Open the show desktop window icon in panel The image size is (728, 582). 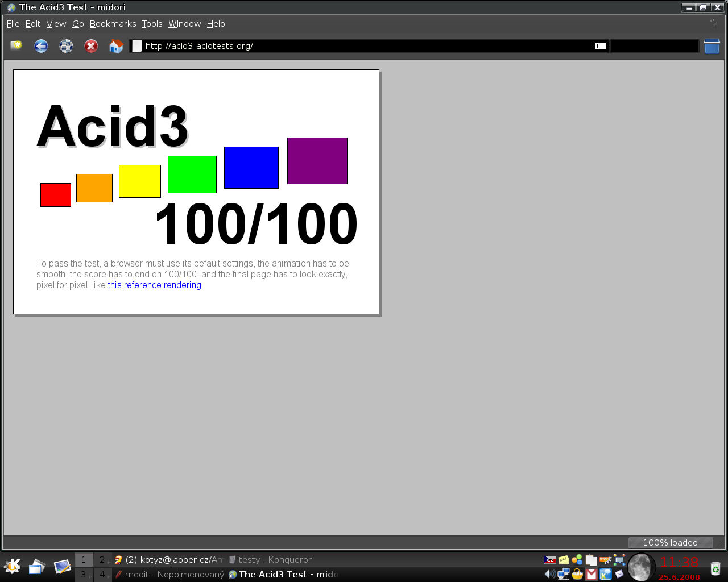pos(37,566)
